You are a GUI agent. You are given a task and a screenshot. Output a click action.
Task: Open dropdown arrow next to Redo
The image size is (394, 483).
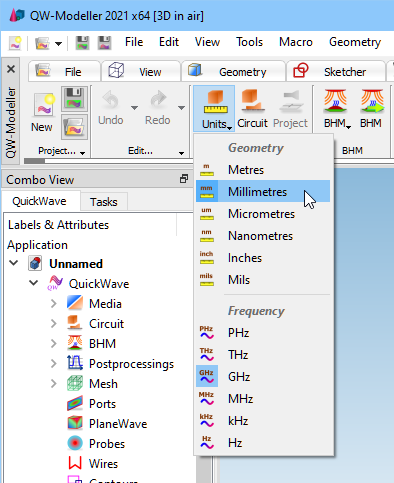(x=181, y=108)
